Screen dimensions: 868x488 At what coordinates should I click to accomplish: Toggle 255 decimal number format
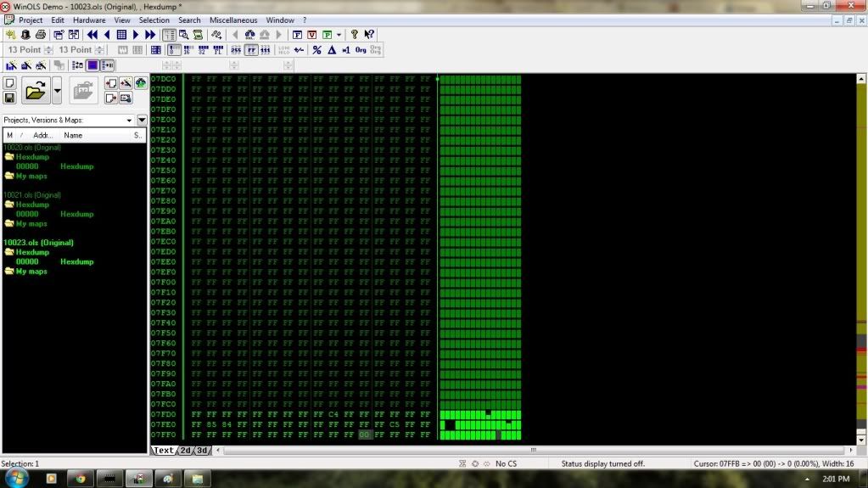pos(237,50)
